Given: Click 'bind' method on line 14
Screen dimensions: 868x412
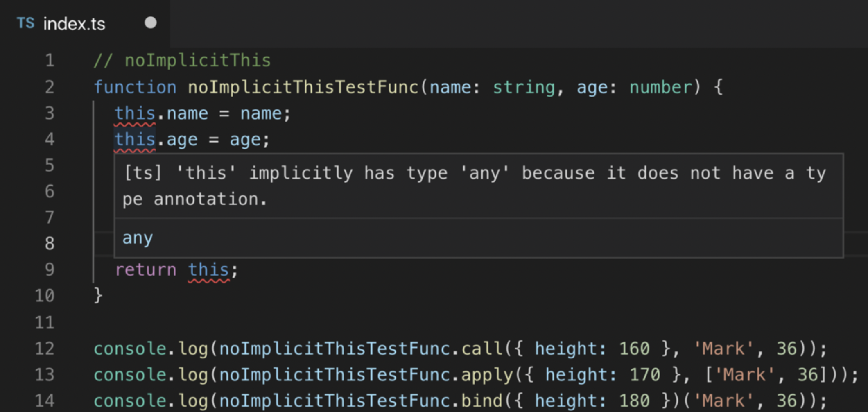Looking at the screenshot, I should tap(482, 401).
